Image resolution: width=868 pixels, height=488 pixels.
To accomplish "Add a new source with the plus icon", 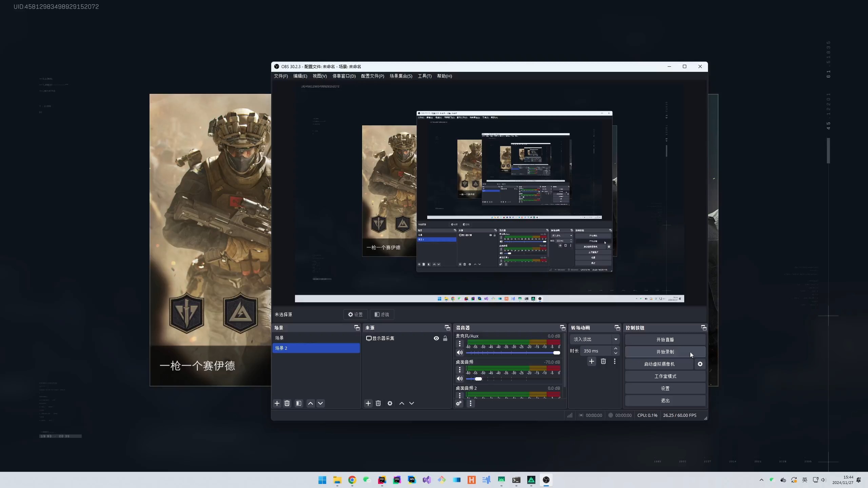I will coord(368,403).
